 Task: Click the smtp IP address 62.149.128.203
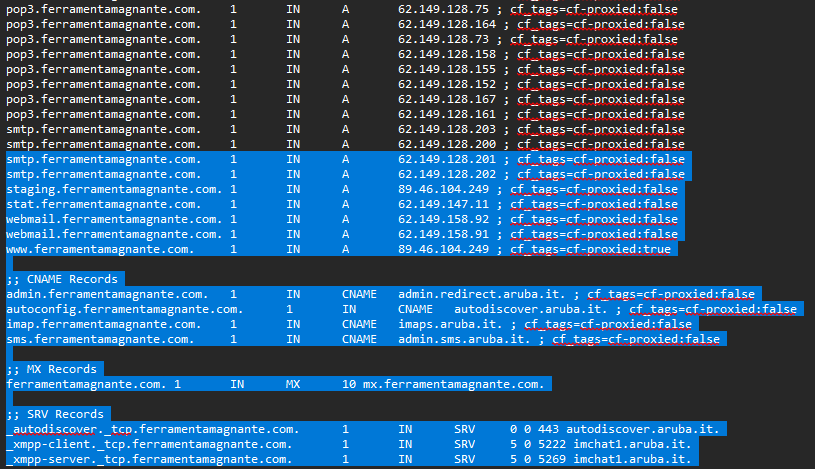click(447, 129)
